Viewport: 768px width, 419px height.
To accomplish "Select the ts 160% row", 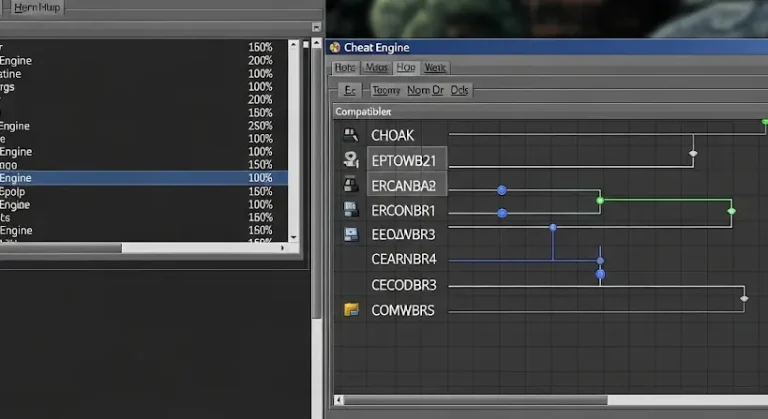I will click(x=144, y=217).
